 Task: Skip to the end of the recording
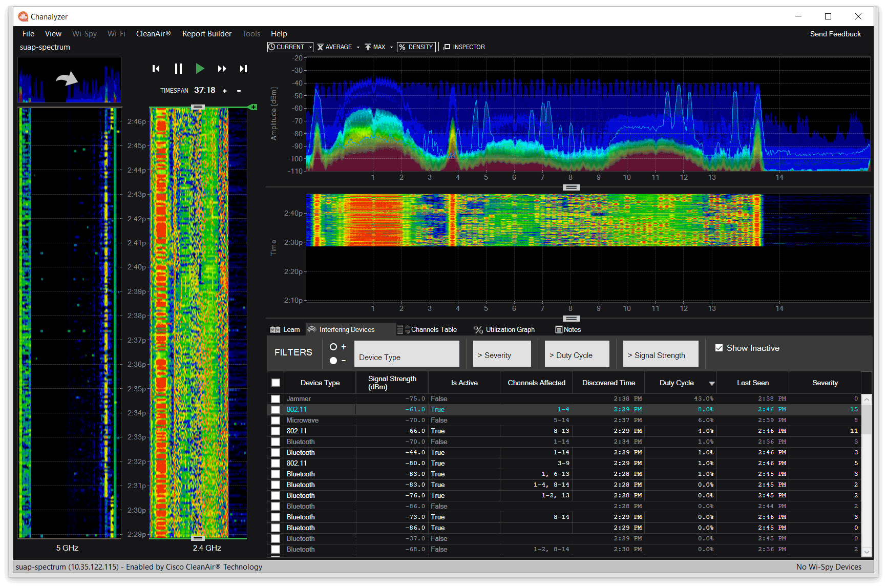(x=243, y=69)
